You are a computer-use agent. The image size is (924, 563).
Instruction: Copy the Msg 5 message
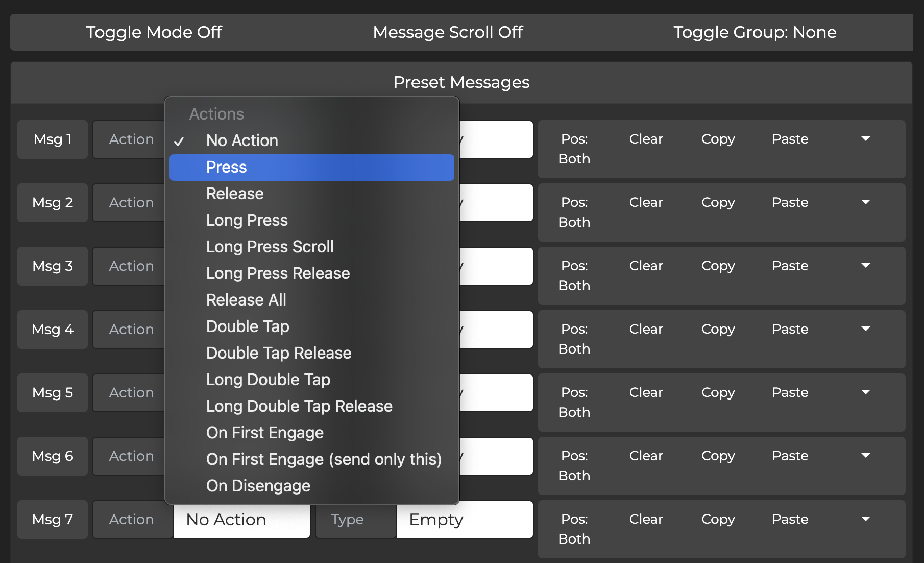tap(718, 392)
